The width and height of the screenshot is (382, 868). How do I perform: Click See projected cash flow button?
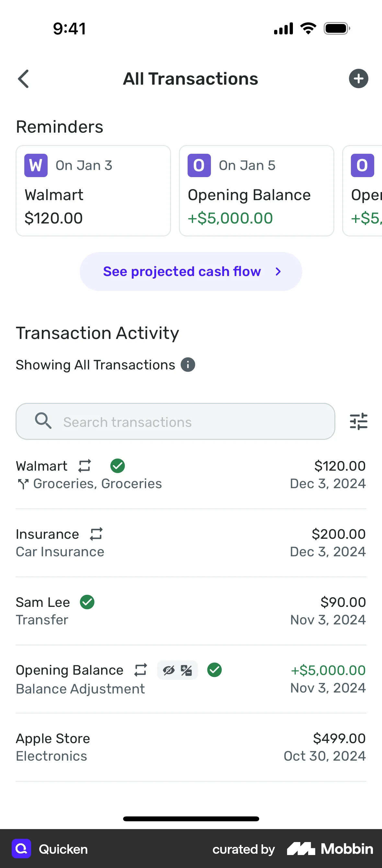pyautogui.click(x=182, y=271)
